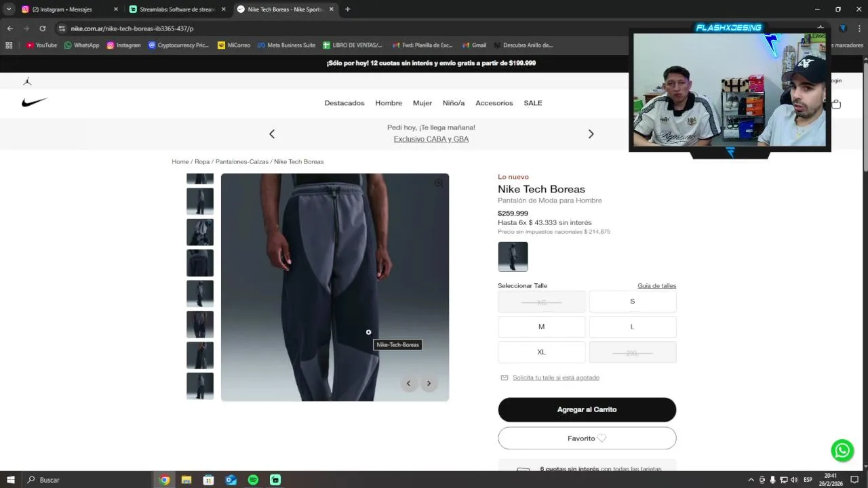Click Solicita tu talle si está agotado
Image resolution: width=868 pixels, height=488 pixels.
coord(556,378)
